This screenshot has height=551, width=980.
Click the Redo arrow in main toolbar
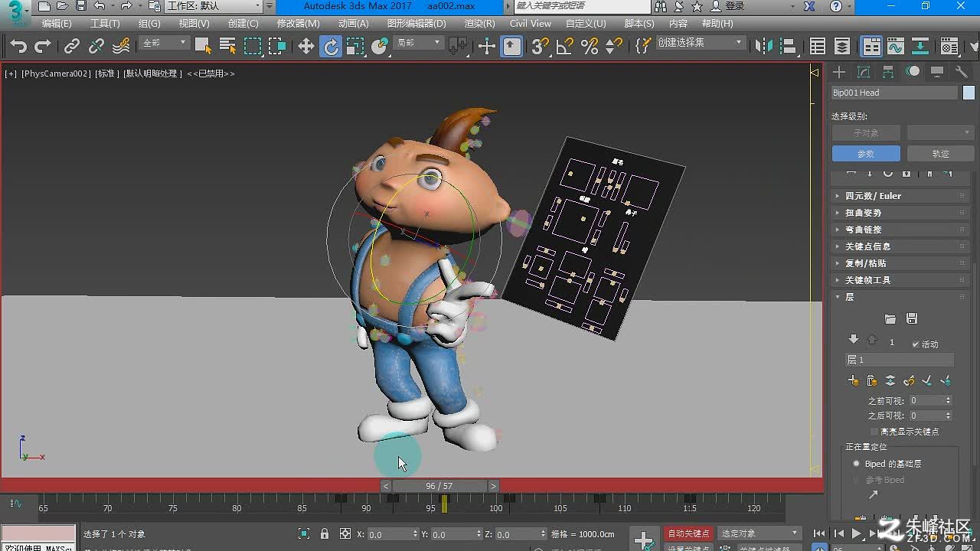[x=43, y=47]
